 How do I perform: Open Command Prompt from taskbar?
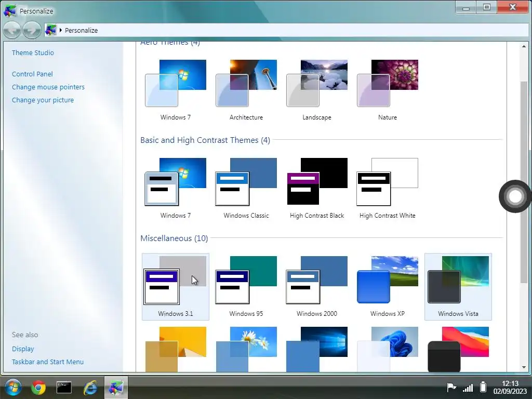click(x=64, y=387)
